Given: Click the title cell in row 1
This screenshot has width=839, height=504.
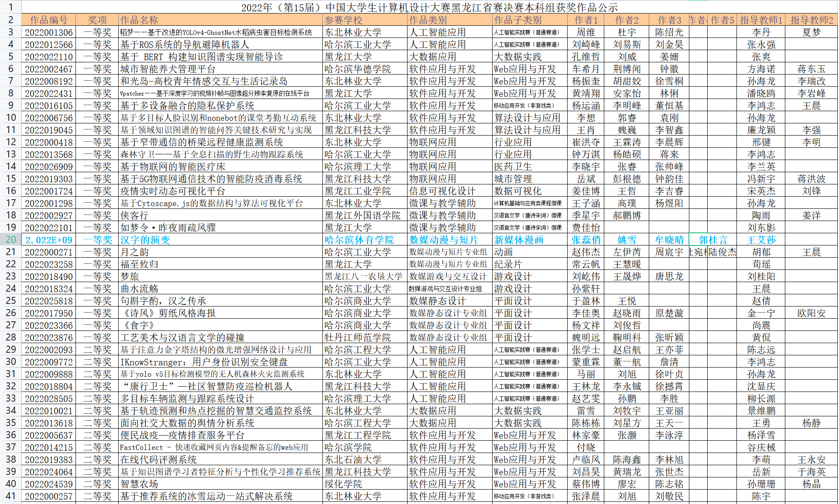Looking at the screenshot, I should click(429, 7).
